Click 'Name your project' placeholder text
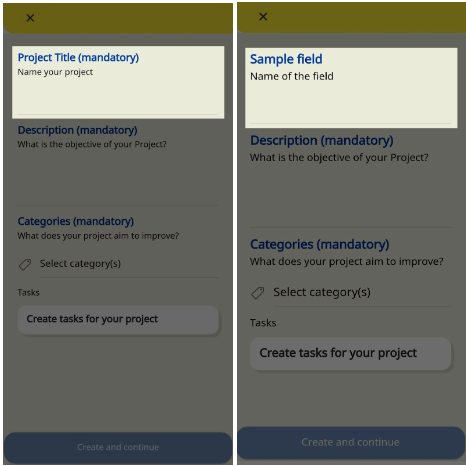The height and width of the screenshot is (466, 466). coord(55,72)
